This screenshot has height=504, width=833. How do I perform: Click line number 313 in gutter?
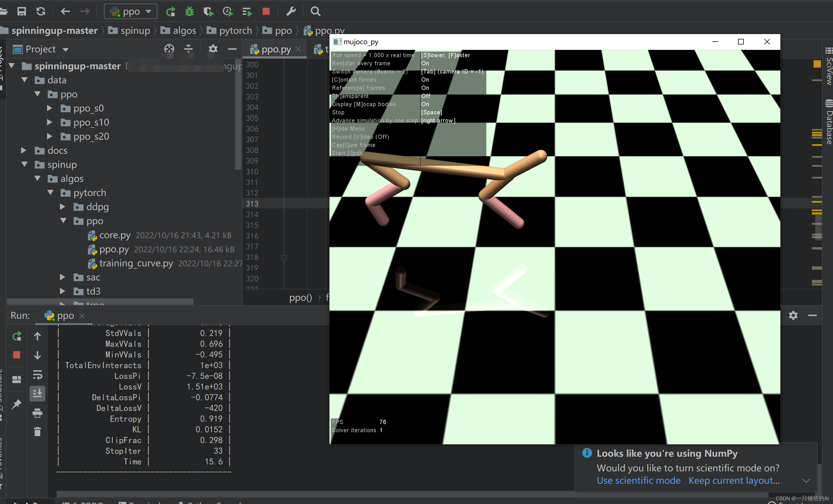pos(252,204)
